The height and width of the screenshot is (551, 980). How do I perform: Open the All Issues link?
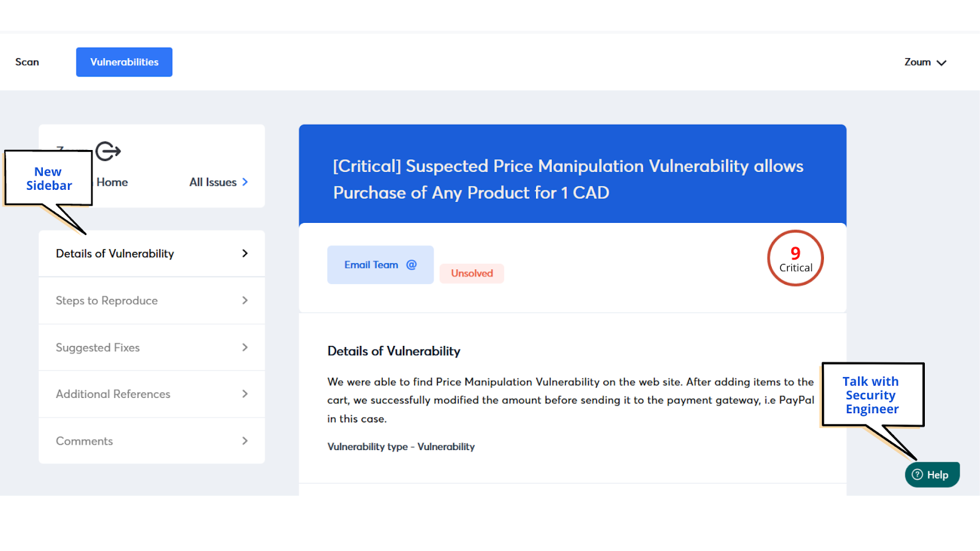point(213,182)
